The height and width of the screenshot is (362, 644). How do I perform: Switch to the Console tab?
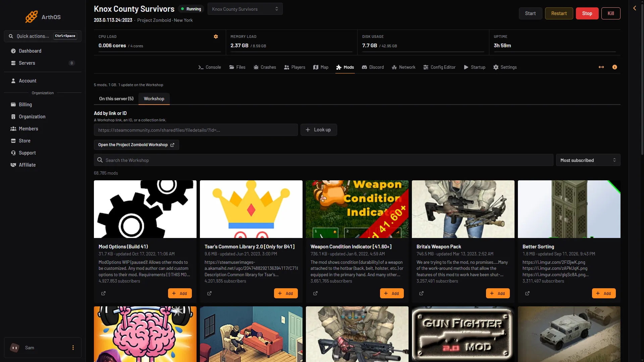coord(210,67)
